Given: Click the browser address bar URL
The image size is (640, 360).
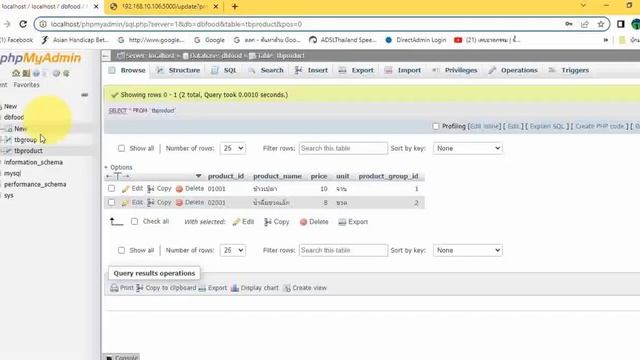Looking at the screenshot, I should (176, 24).
